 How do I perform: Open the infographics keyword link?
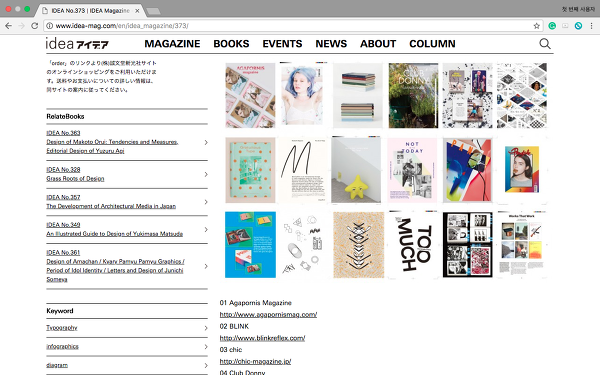62,346
